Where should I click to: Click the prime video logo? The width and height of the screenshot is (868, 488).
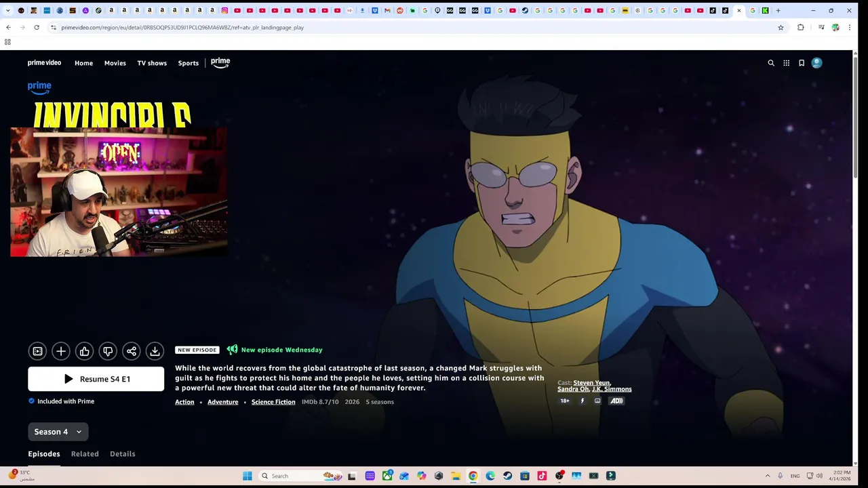click(44, 63)
